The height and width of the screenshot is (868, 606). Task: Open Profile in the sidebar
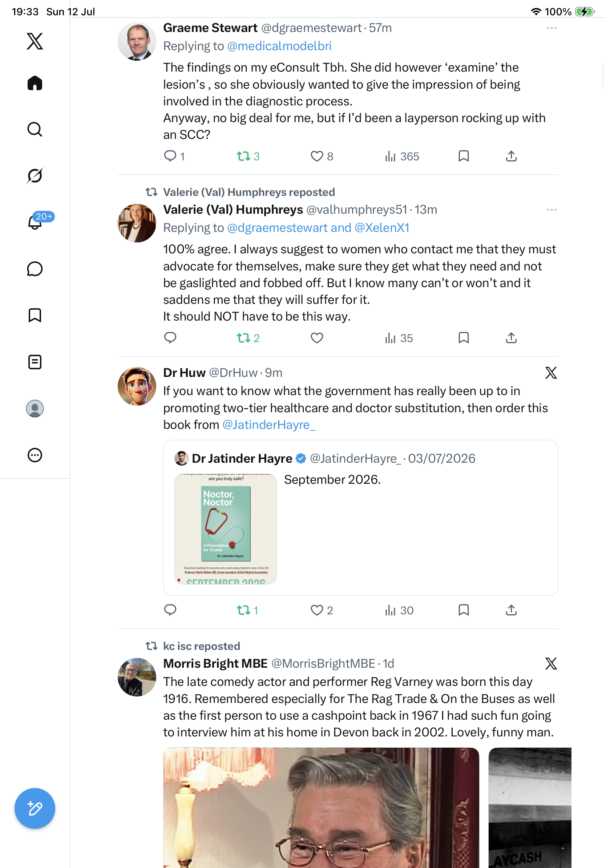[35, 408]
